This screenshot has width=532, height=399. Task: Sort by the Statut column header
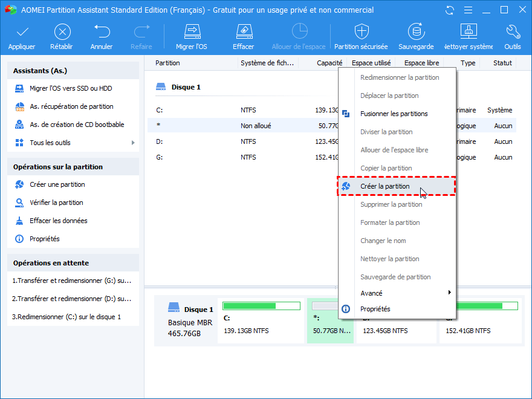[502, 63]
